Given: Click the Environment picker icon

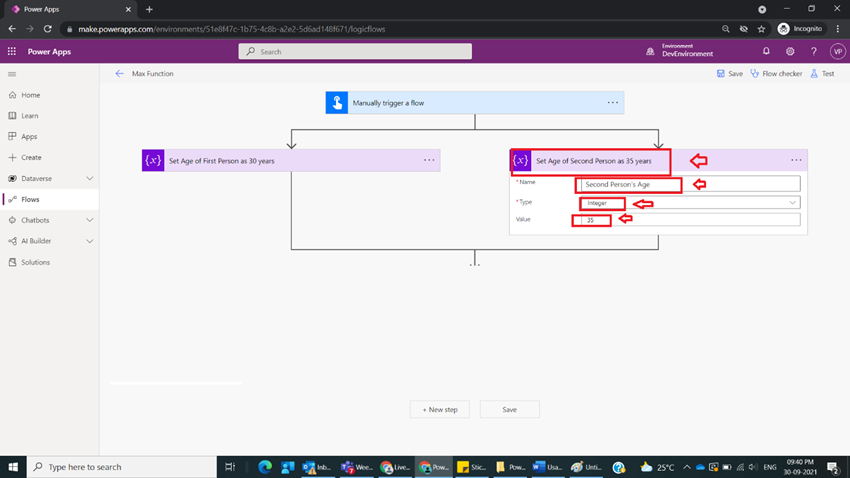Looking at the screenshot, I should point(650,51).
